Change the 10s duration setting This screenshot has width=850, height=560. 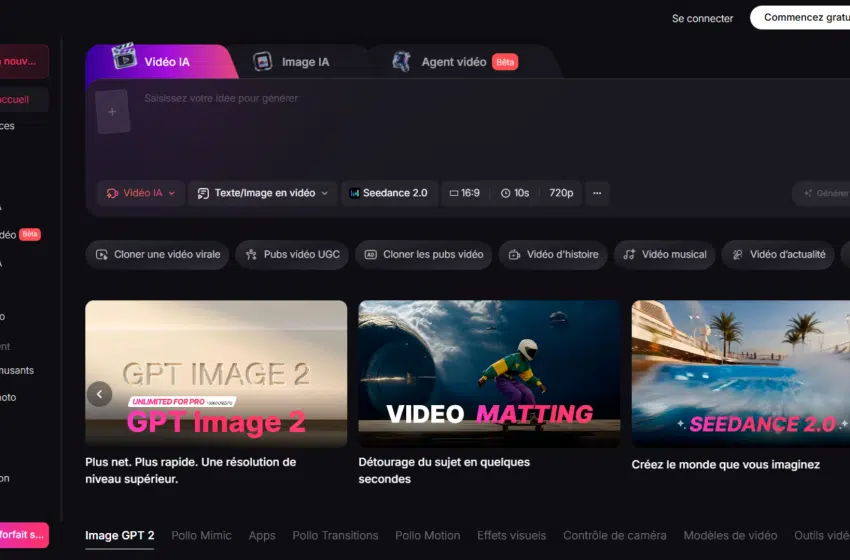(515, 193)
